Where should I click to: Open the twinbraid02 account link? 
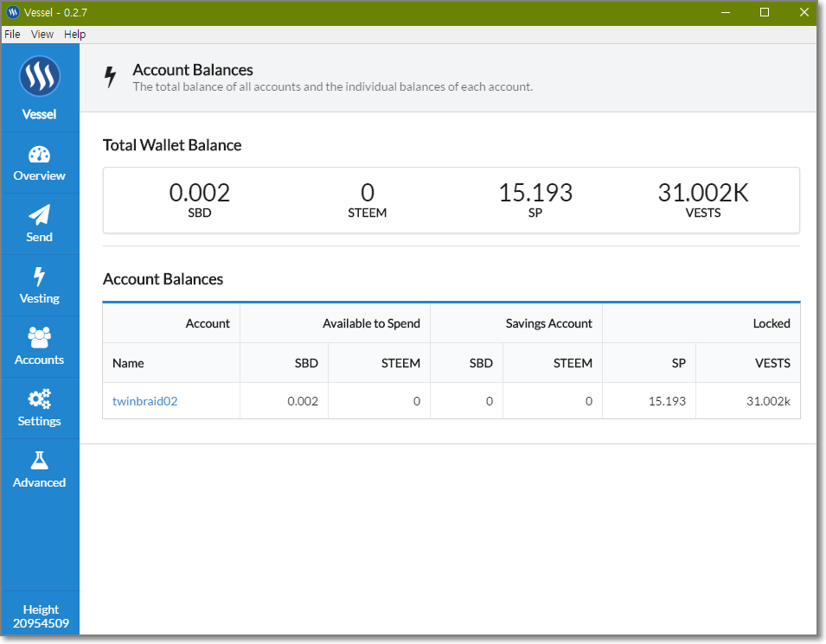coord(144,401)
